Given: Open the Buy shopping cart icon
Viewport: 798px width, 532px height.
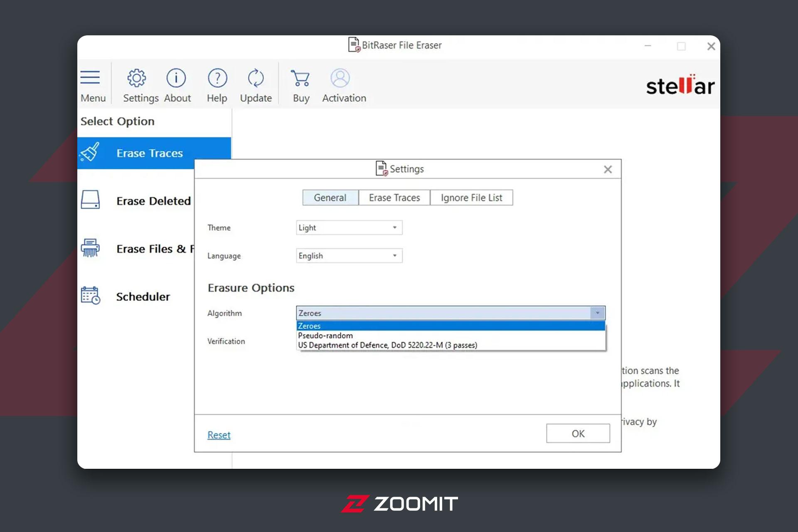Looking at the screenshot, I should click(x=300, y=78).
